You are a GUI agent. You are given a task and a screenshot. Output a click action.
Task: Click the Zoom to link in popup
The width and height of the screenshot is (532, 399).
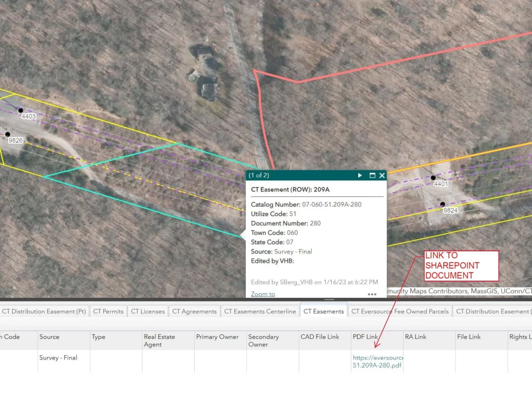coord(262,294)
